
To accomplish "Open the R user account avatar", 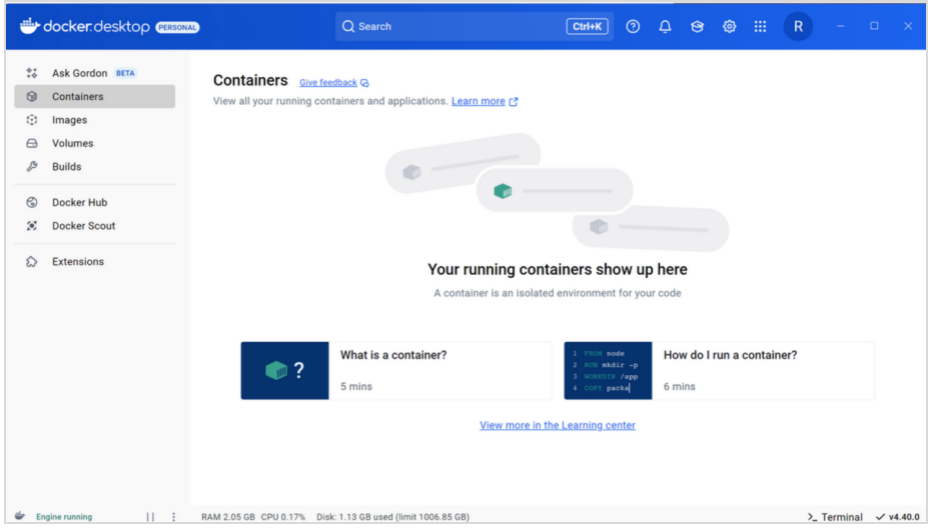I will click(x=798, y=27).
